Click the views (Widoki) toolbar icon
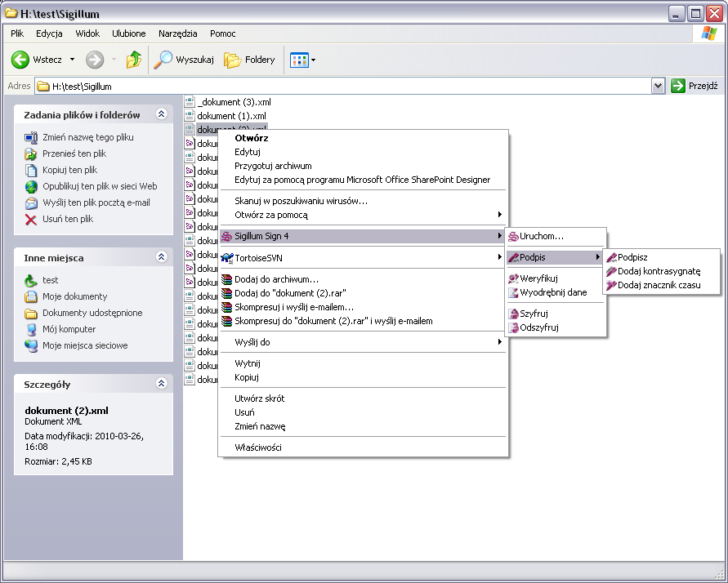 299,60
